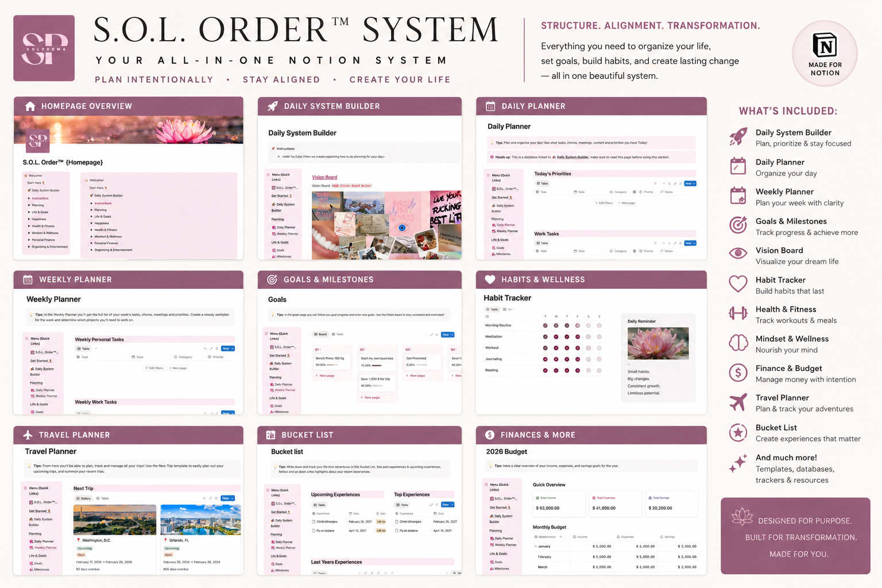Click the lotus icon in the Designed for Purpose box

(742, 517)
